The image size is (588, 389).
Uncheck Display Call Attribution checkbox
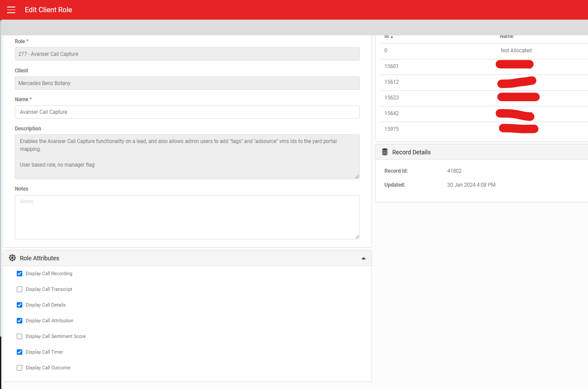coord(19,321)
